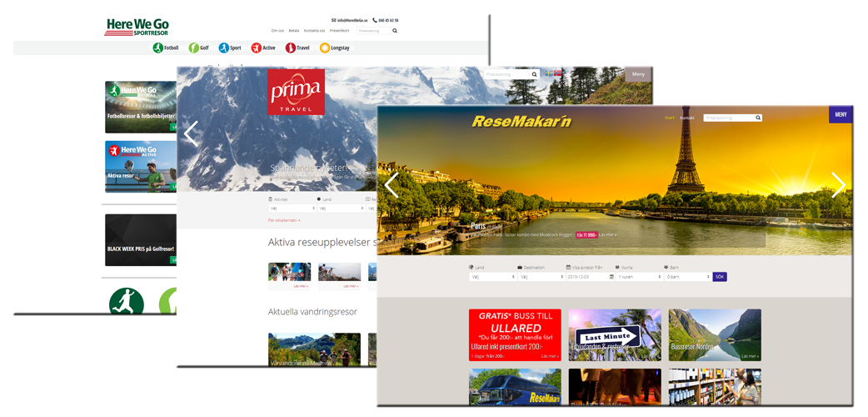
Task: Click info@HereWeGo.se email link
Action: pos(352,20)
